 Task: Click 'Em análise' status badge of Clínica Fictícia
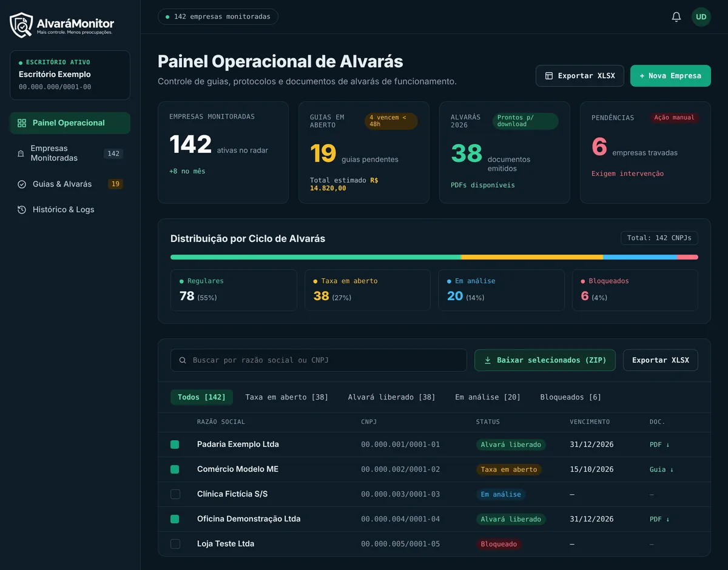pyautogui.click(x=500, y=494)
